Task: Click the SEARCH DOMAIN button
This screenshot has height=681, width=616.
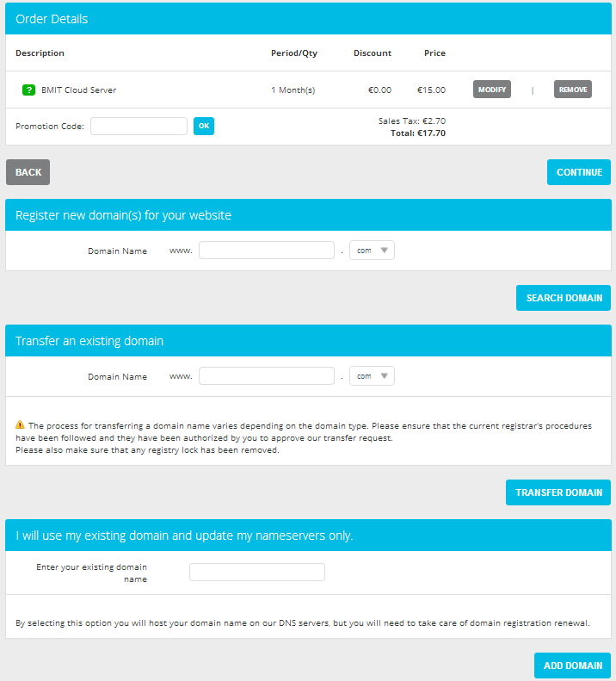Action: point(564,298)
